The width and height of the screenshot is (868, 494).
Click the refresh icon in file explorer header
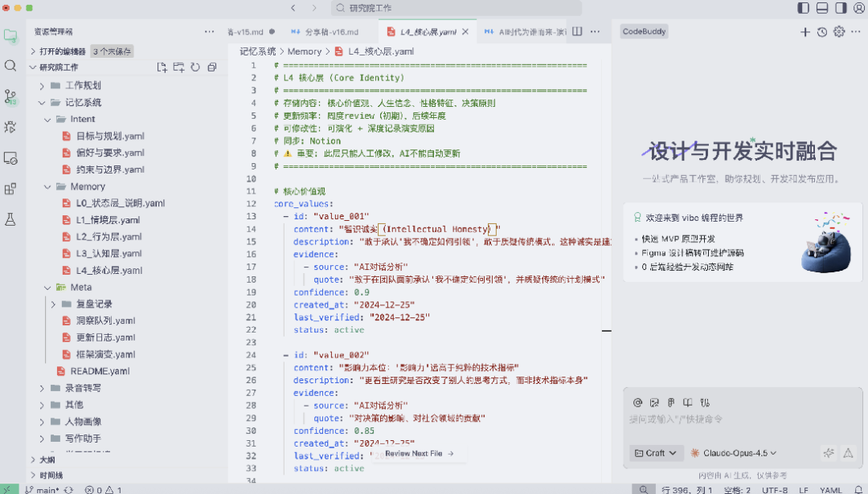click(x=195, y=67)
